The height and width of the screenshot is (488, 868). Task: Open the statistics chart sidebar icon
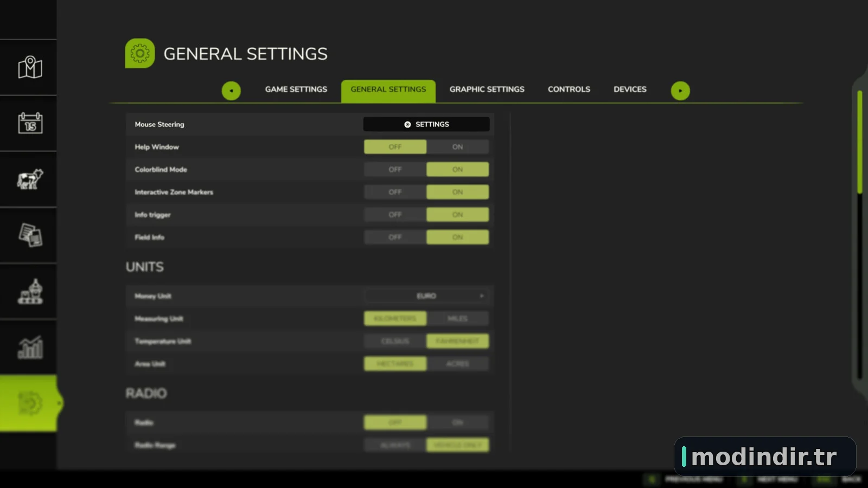point(30,348)
